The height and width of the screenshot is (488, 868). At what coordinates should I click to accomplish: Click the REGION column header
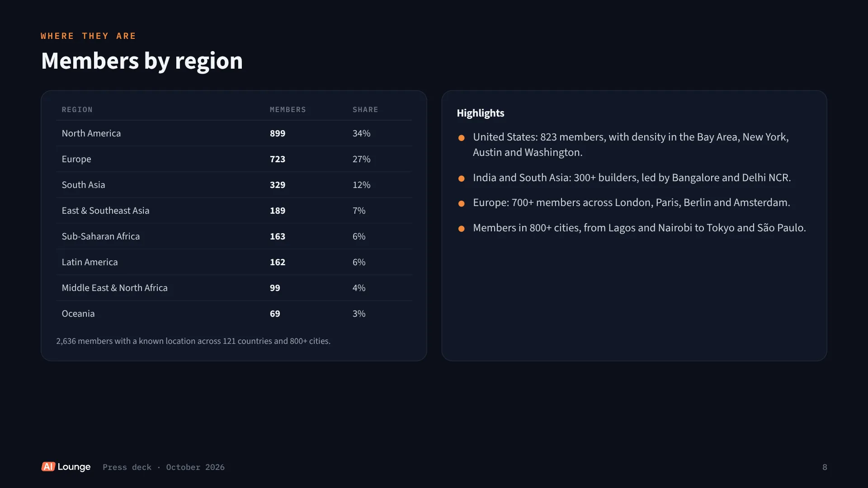coord(77,110)
